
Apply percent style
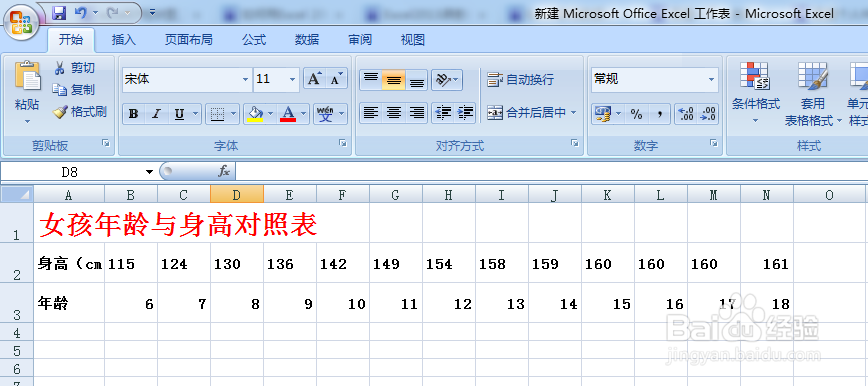point(637,114)
